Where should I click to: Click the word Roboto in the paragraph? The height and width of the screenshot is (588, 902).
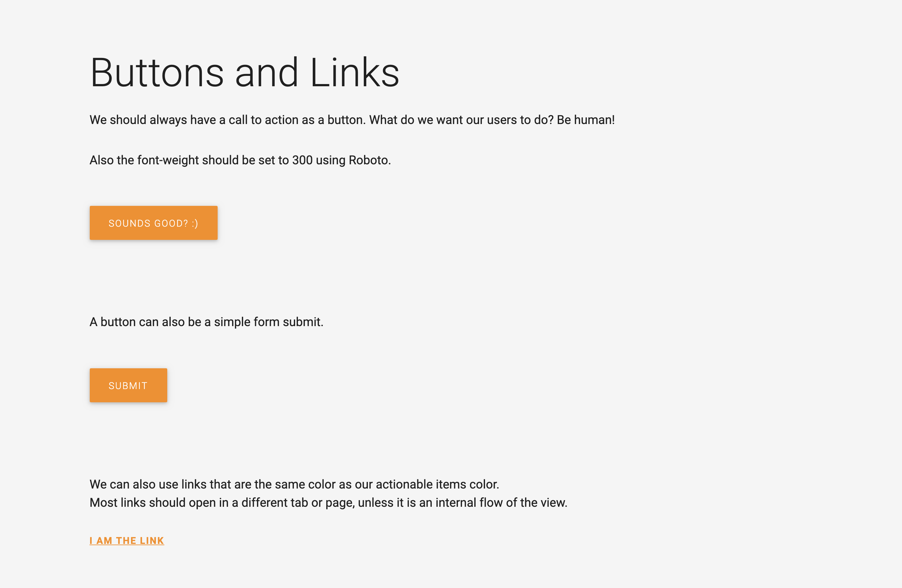pos(369,160)
